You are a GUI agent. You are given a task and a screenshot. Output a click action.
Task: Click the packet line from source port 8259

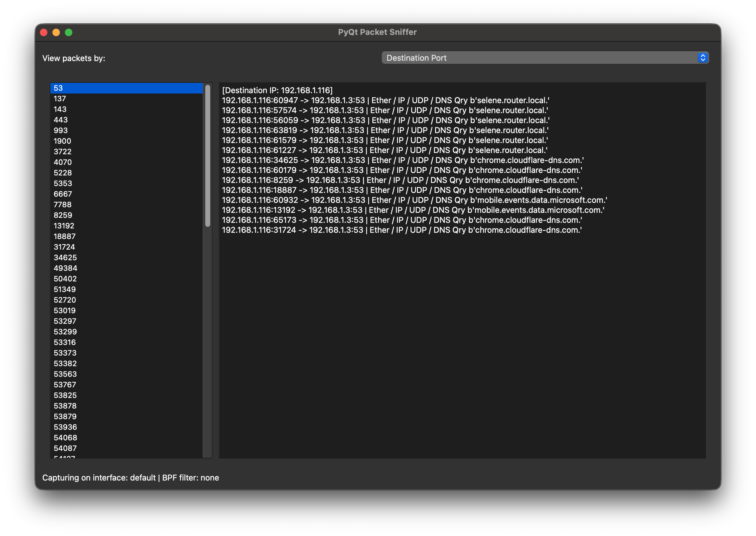point(400,180)
